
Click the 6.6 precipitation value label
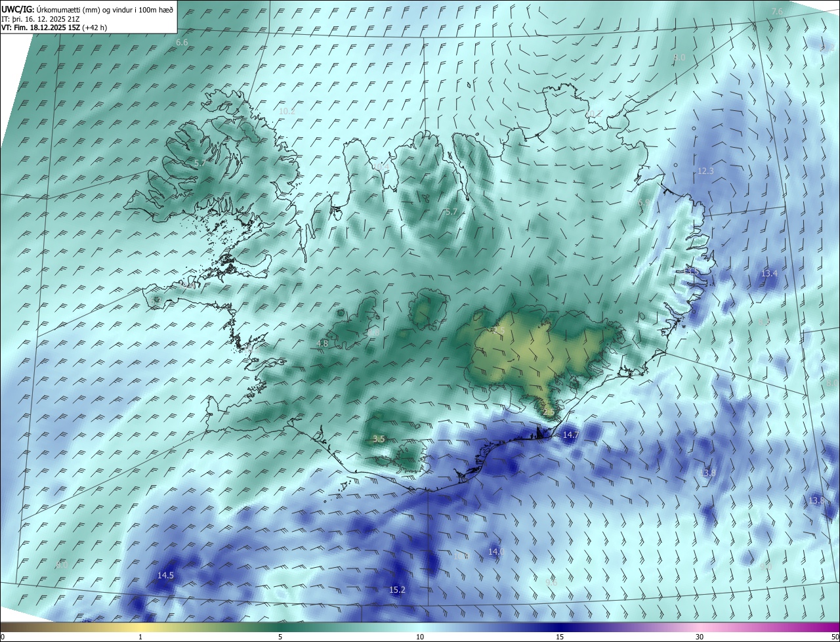(182, 42)
